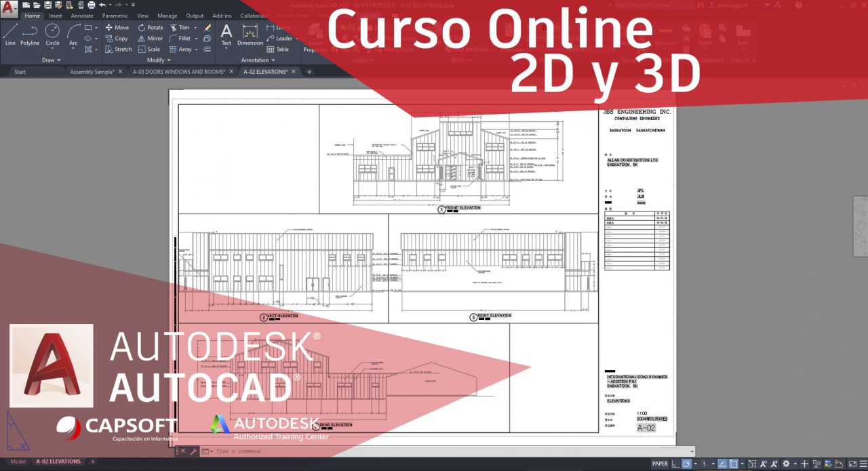Viewport: 868px width, 471px height.
Task: Open the Parametric ribbon tab
Action: pyautogui.click(x=115, y=16)
